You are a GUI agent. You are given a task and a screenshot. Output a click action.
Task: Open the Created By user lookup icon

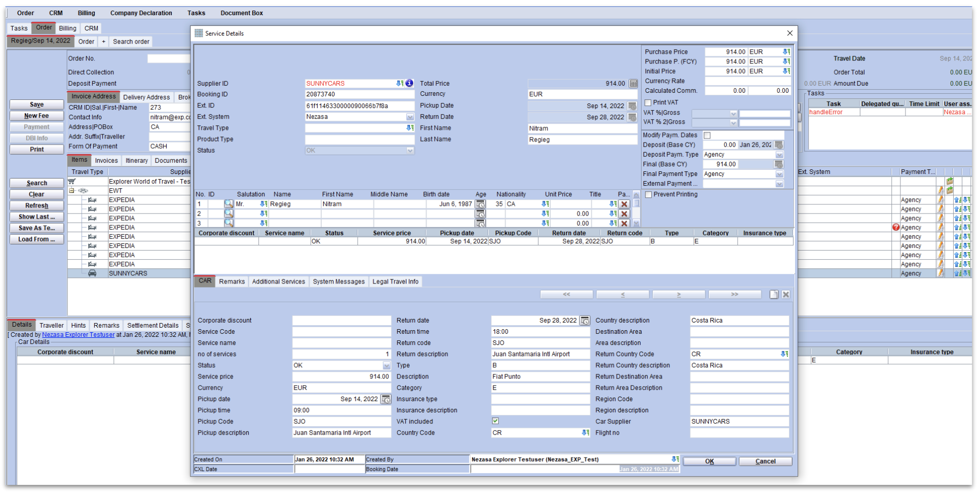(x=675, y=459)
